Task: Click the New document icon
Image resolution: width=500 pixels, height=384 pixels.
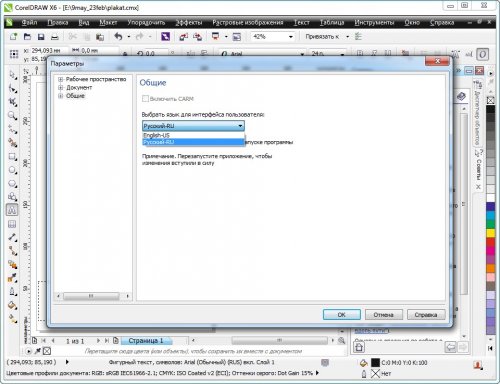Action: (x=13, y=36)
